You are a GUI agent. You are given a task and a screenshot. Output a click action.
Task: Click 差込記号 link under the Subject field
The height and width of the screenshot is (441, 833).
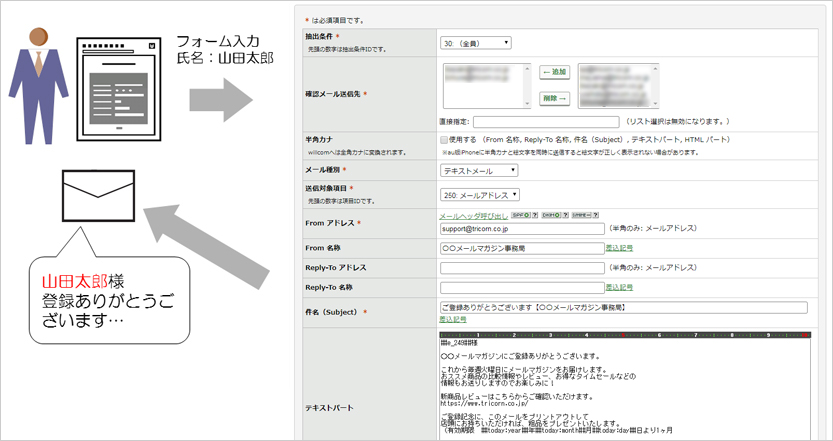pos(453,319)
